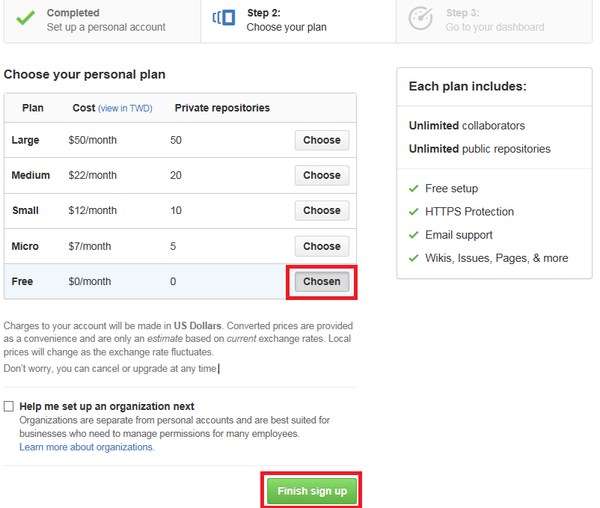Choose the Large plan
Viewport: 600px width, 508px height.
pyautogui.click(x=322, y=140)
